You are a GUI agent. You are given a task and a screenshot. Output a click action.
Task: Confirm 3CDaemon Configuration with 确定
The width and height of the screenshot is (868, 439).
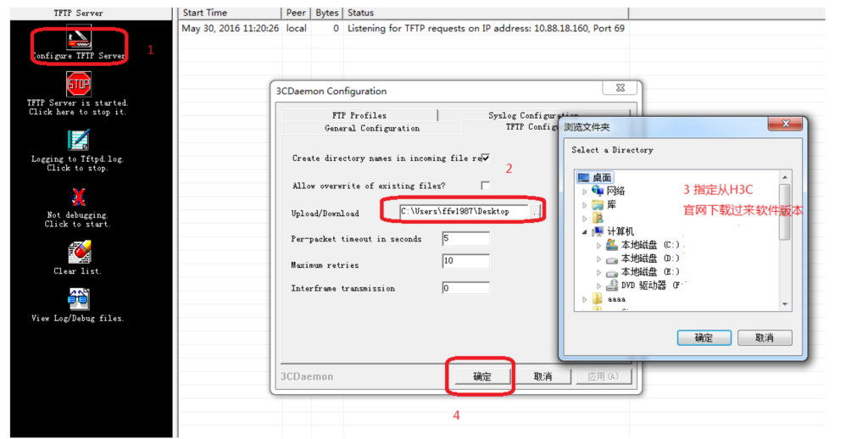coord(481,376)
